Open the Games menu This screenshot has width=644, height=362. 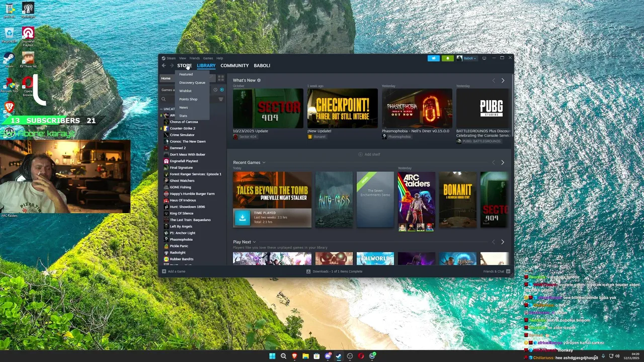click(x=208, y=58)
